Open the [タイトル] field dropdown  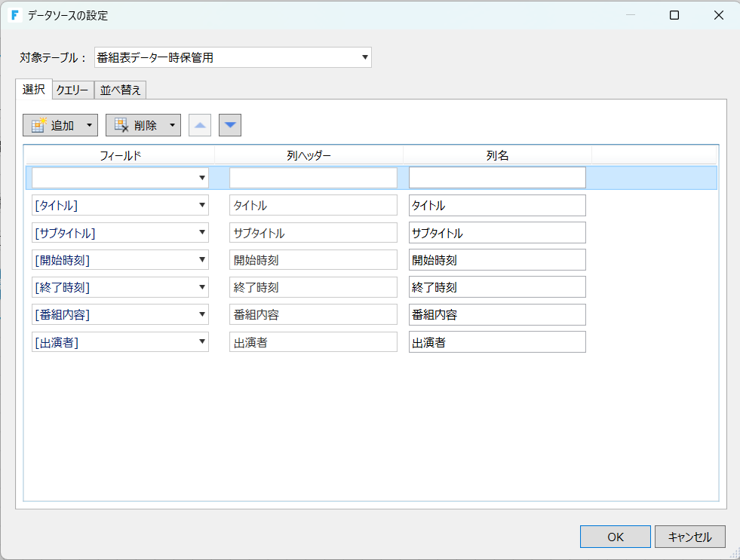(x=202, y=205)
